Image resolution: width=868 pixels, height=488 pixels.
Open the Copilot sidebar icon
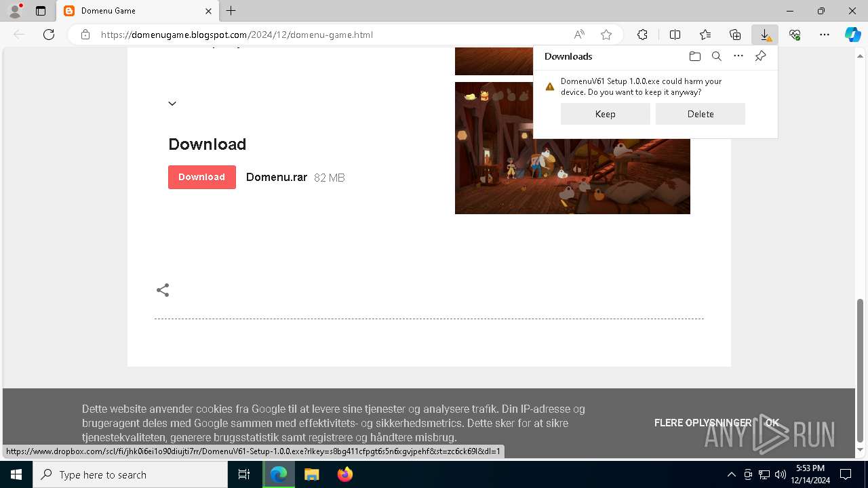(x=852, y=35)
